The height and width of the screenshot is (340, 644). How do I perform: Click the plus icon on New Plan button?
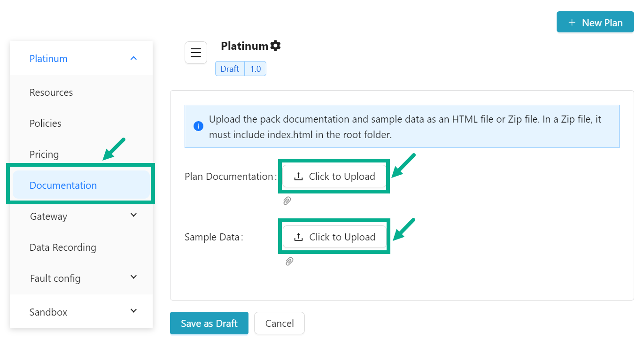point(571,22)
